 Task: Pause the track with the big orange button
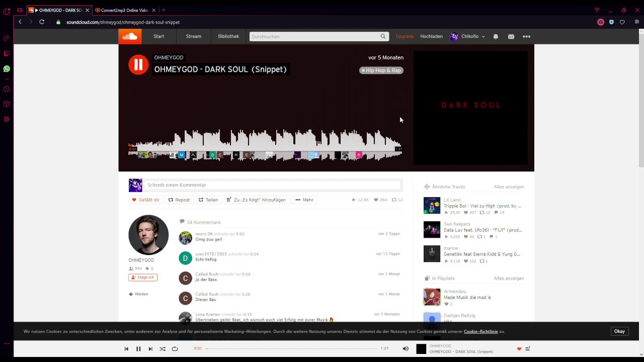click(138, 64)
